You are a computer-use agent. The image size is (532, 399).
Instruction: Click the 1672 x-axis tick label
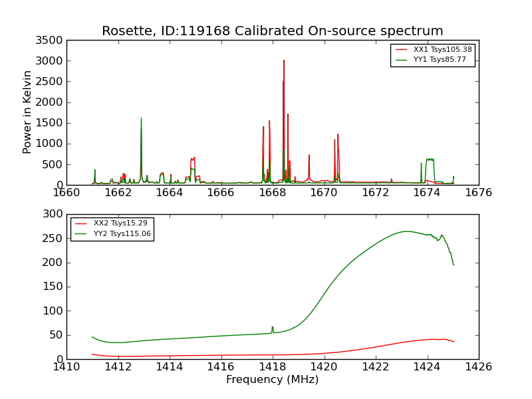point(376,193)
